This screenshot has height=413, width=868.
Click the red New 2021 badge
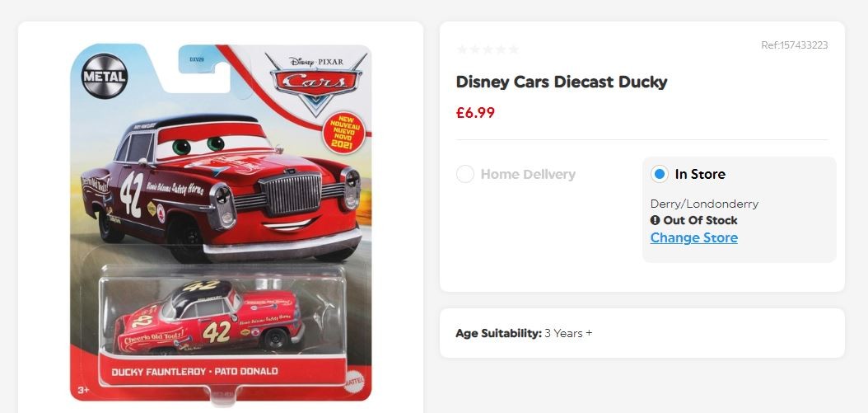344,133
